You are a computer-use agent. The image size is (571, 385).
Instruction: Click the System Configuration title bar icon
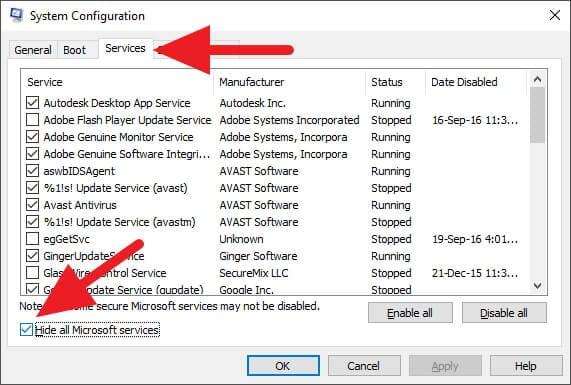pyautogui.click(x=16, y=15)
